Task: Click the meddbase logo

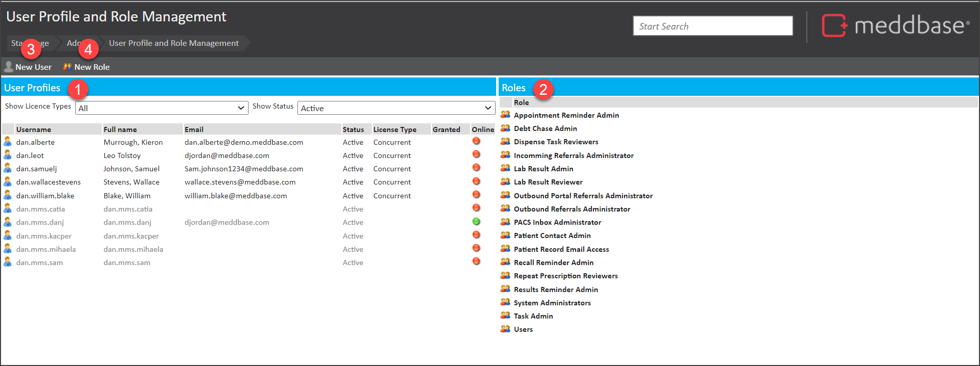Action: (895, 25)
